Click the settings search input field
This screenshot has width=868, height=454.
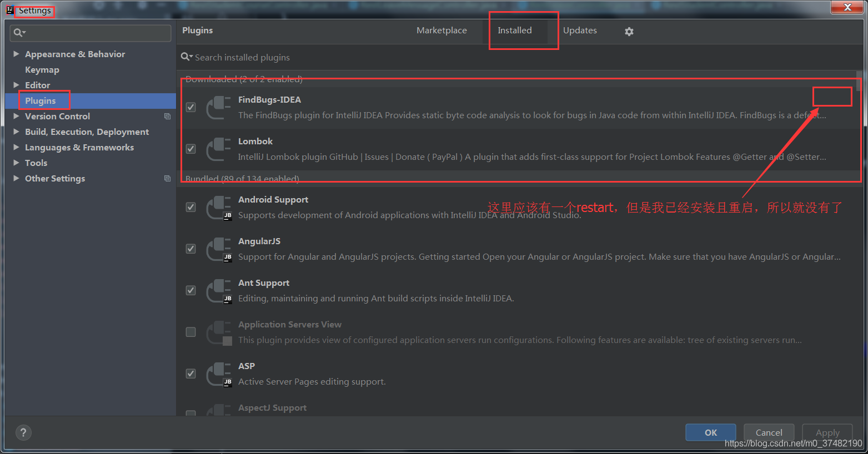coord(91,33)
